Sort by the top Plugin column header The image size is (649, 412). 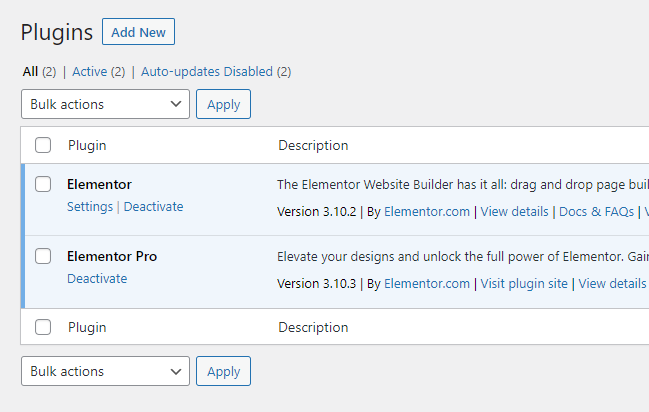87,145
